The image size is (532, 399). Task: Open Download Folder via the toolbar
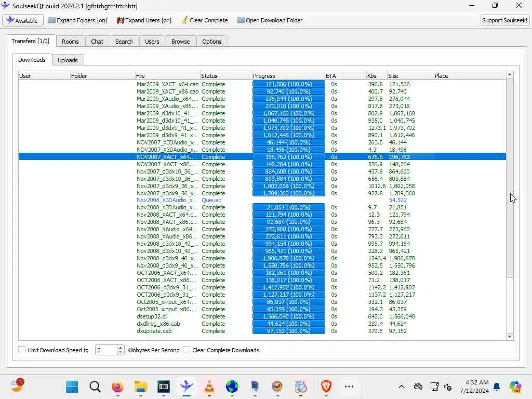pyautogui.click(x=270, y=20)
